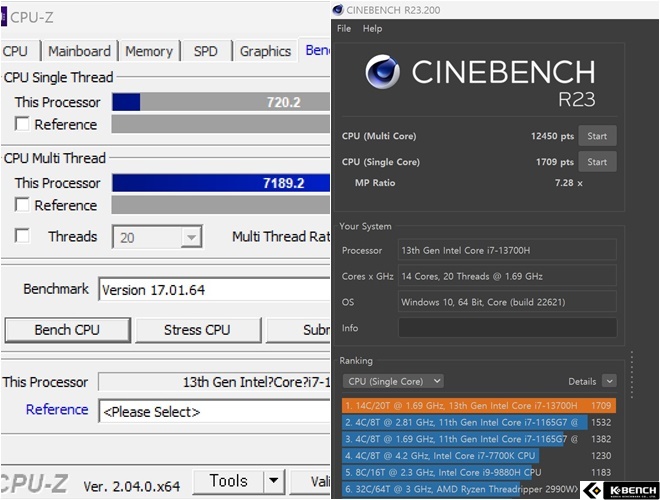Open the Help menu in Cinebench
Image resolution: width=660 pixels, height=500 pixels.
coord(373,29)
